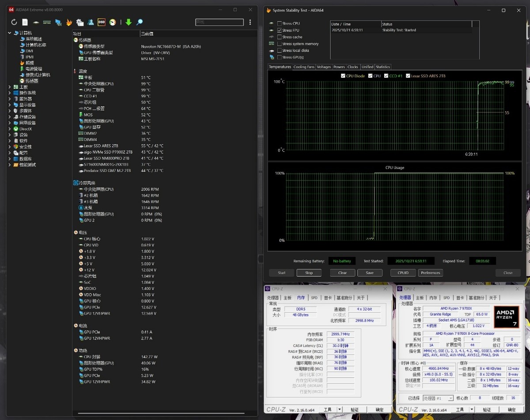The image size is (530, 420).
Task: Click the green download arrow icon
Action: tap(129, 22)
